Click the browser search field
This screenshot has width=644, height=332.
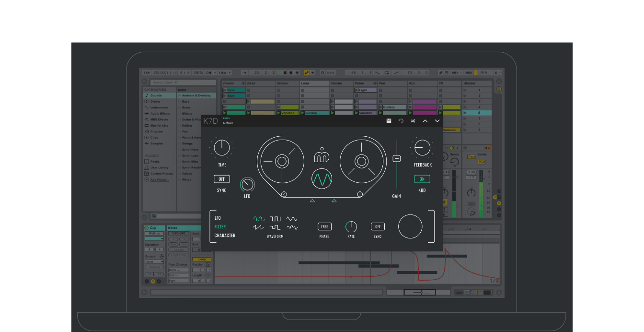point(182,83)
